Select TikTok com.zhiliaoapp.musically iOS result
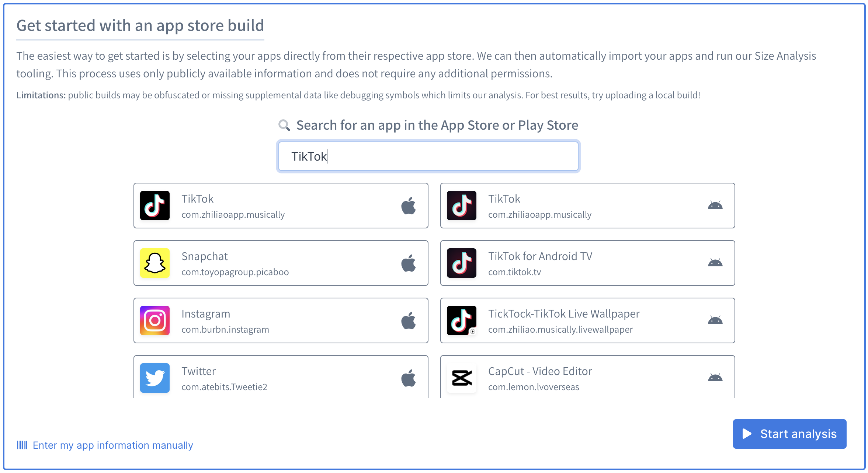 [x=280, y=206]
